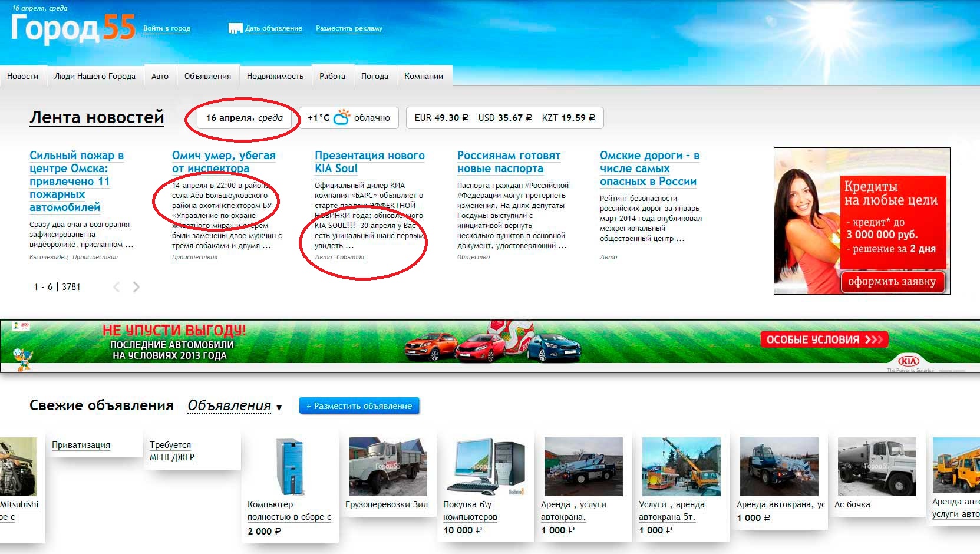Click the События tag under KIA article
Viewport: 980px width, 554px height.
pyautogui.click(x=350, y=257)
